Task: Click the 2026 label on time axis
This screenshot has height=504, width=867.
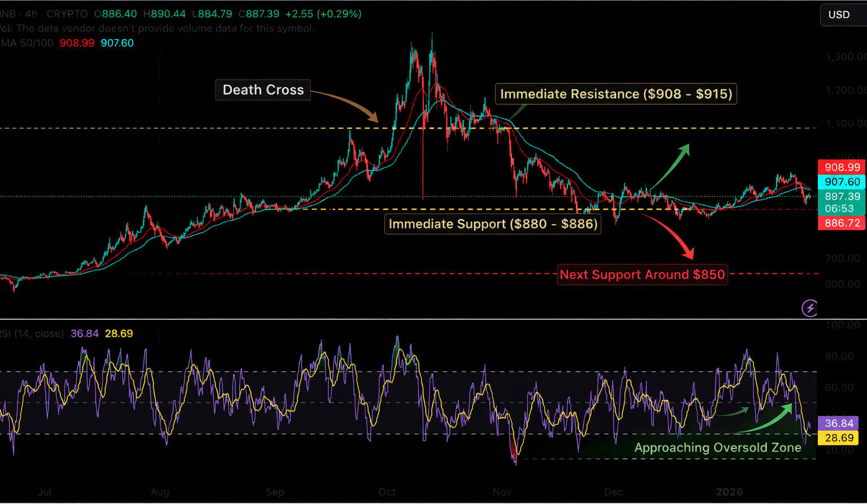Action: (x=729, y=492)
